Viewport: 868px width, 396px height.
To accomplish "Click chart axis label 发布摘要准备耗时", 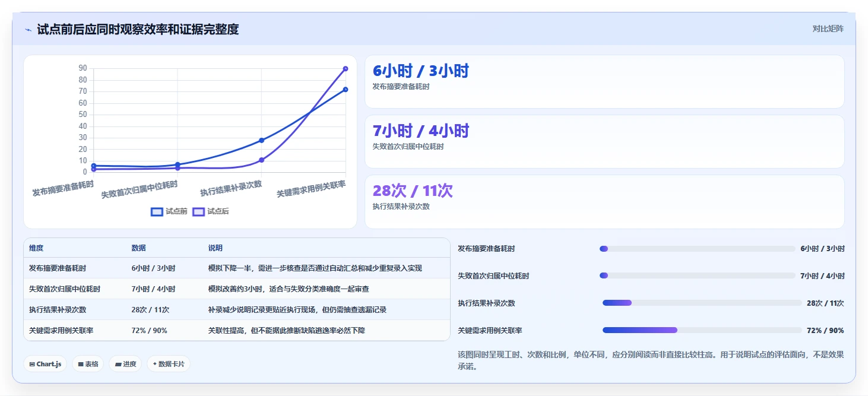I will coord(63,189).
